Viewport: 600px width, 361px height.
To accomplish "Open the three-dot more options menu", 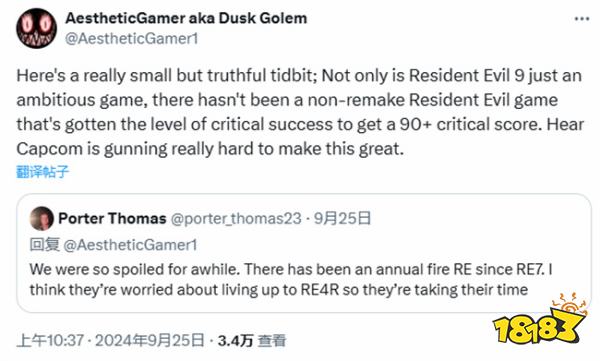I will pyautogui.click(x=582, y=19).
